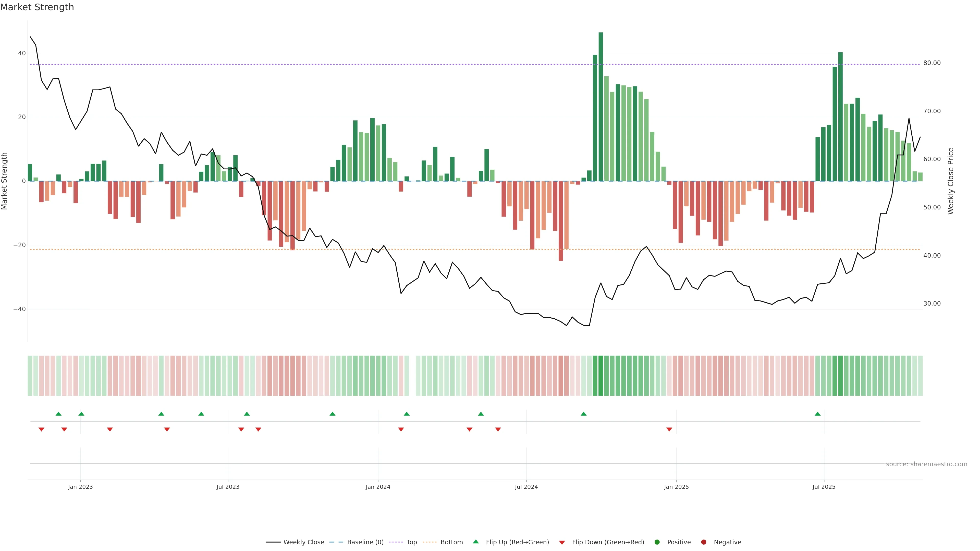Click the source: sharemaestro.com text
The image size is (980, 551).
click(x=926, y=464)
